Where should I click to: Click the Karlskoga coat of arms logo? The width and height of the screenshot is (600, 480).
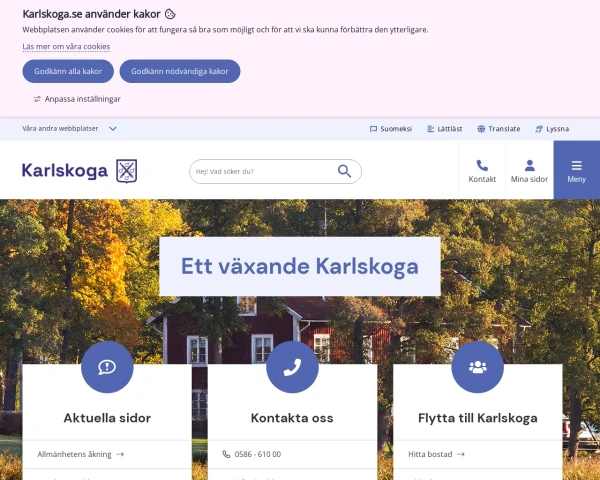(127, 171)
